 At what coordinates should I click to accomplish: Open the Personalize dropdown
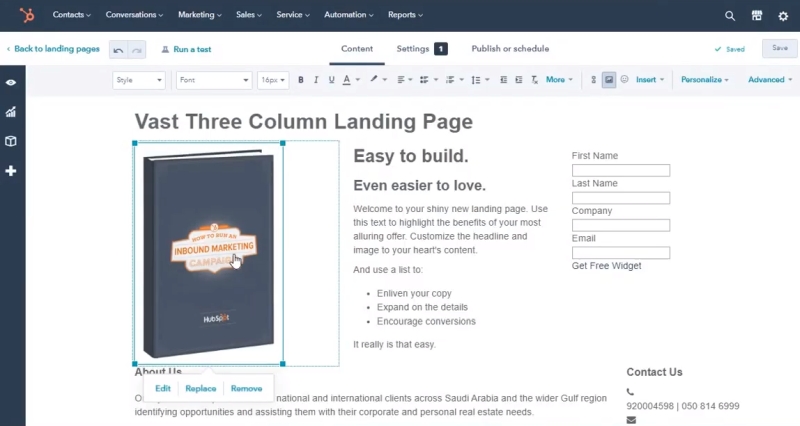pos(705,80)
